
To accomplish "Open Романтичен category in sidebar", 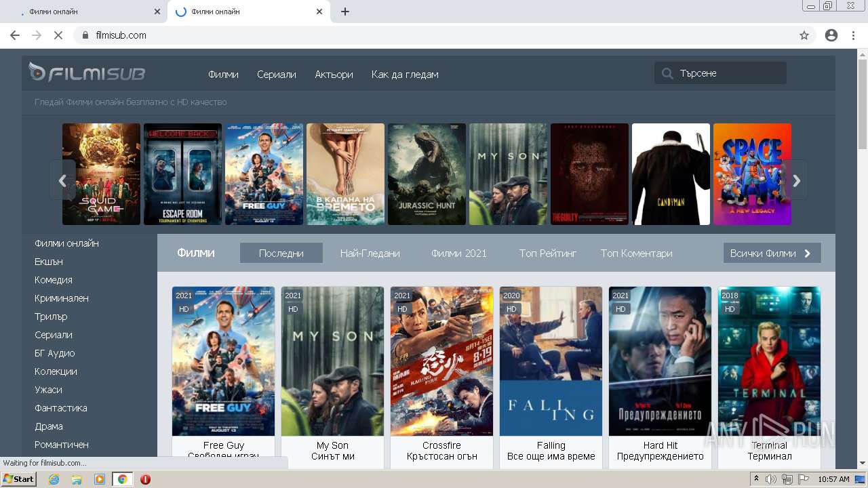I will (62, 445).
